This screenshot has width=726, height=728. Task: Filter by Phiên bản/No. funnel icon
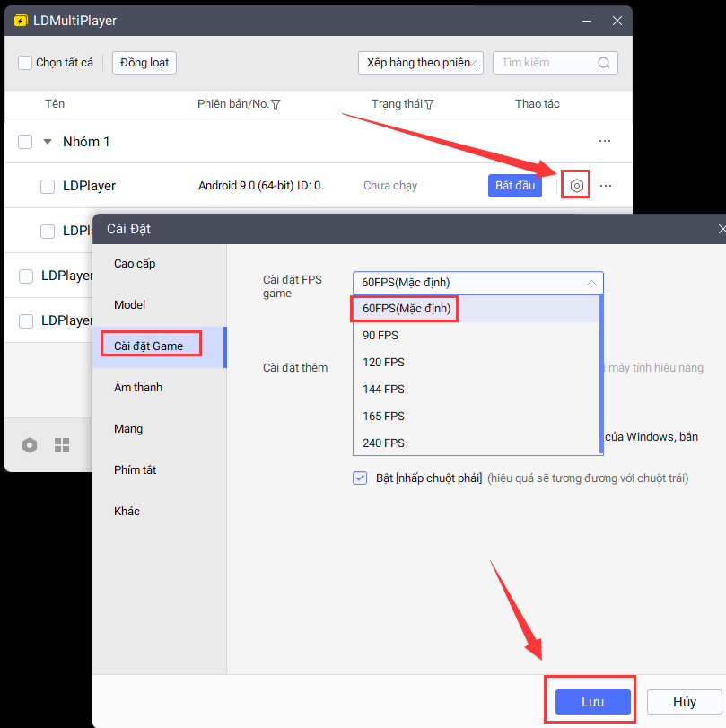[x=276, y=104]
